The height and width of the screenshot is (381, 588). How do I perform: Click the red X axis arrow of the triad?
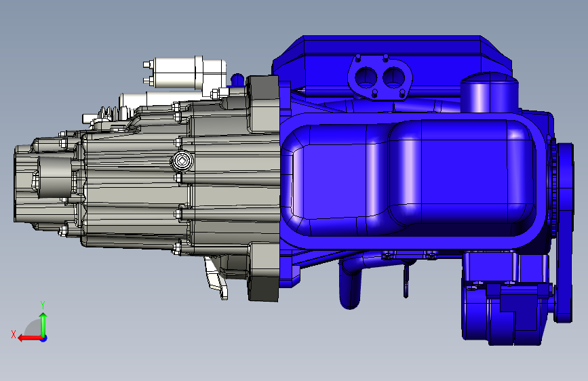click(29, 338)
